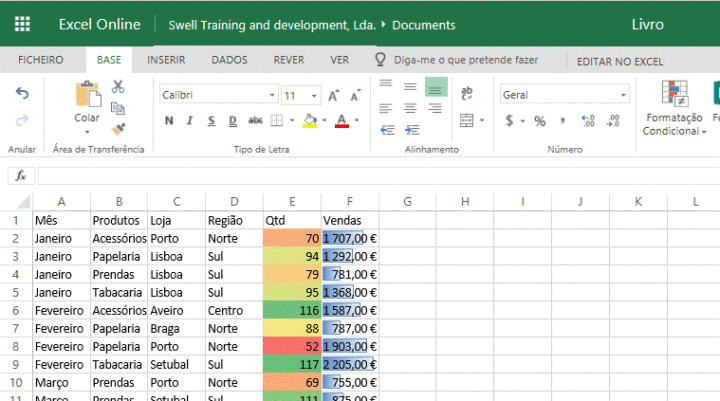The width and height of the screenshot is (720, 401).
Task: Click the Cut scissors icon
Action: 118,86
